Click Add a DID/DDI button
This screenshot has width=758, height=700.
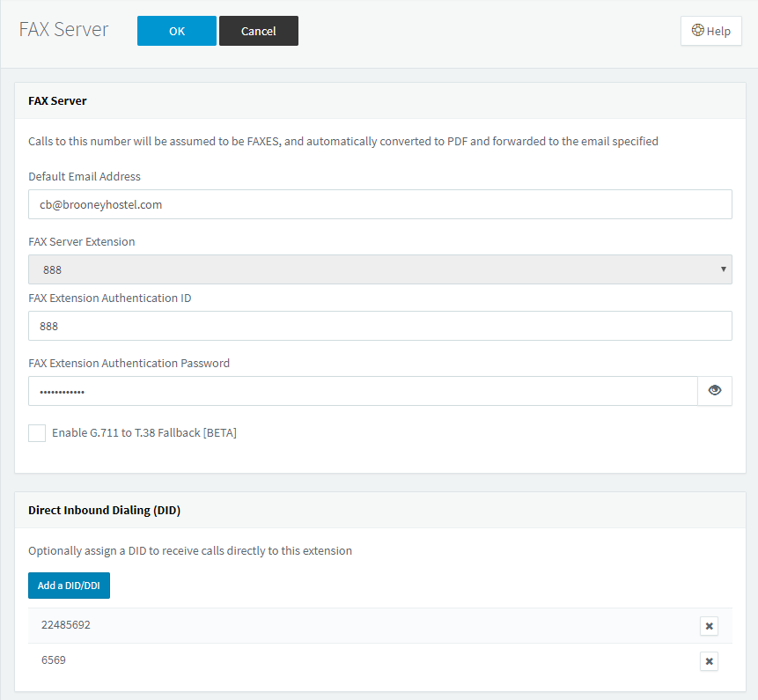click(70, 586)
